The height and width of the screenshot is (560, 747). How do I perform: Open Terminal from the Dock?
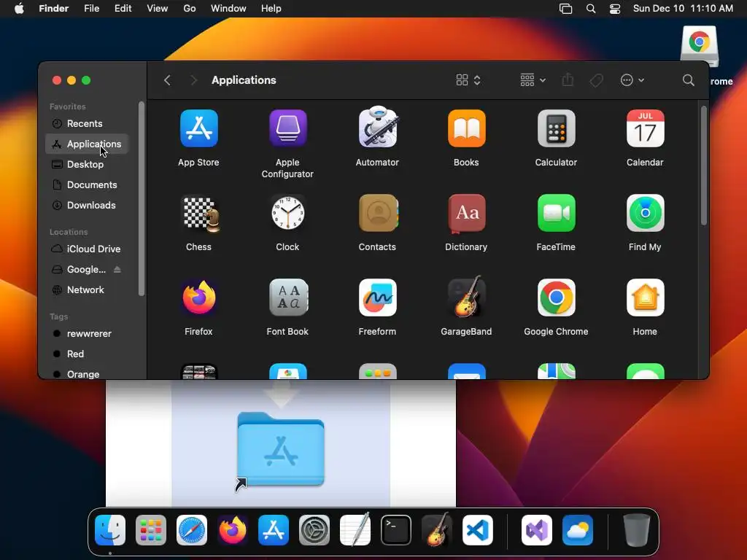pos(396,530)
